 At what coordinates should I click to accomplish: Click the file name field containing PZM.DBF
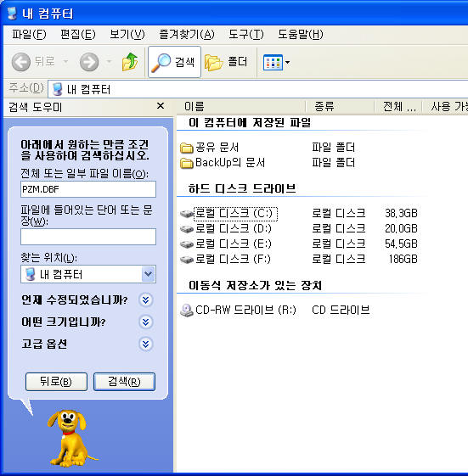click(88, 189)
